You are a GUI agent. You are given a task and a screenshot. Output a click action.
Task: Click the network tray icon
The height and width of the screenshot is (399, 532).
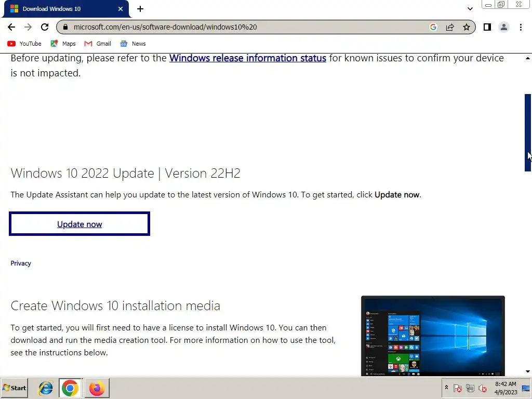coord(470,388)
